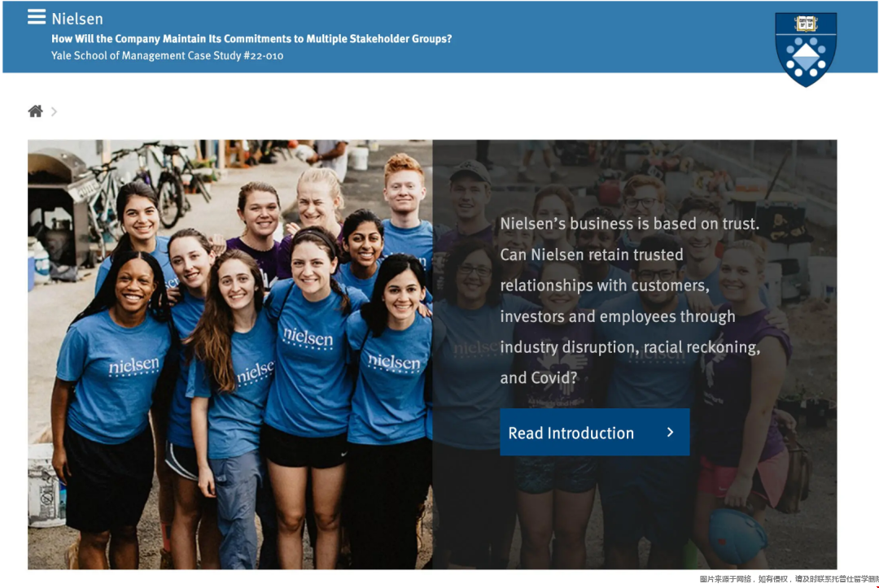Open the hamburger menu in the header
The width and height of the screenshot is (879, 588).
pyautogui.click(x=37, y=17)
